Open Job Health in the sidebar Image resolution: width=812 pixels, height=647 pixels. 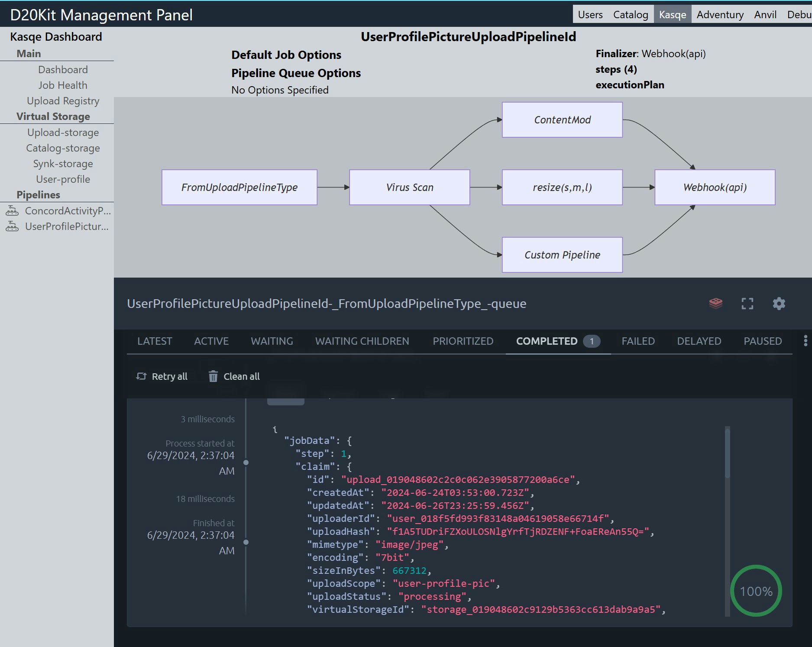pyautogui.click(x=63, y=85)
